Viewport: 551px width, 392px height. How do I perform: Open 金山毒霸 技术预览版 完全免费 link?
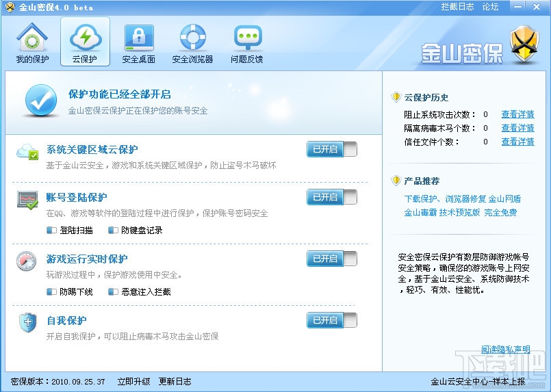point(461,213)
